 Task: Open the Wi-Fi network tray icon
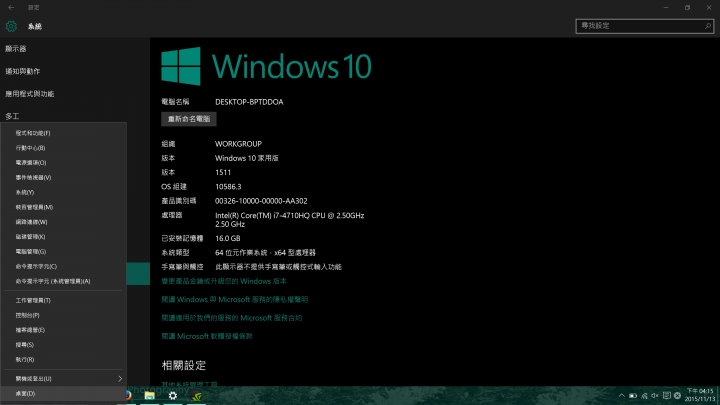pos(644,395)
